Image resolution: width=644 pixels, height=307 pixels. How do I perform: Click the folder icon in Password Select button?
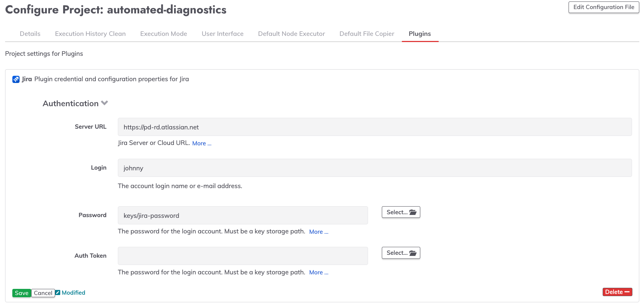[x=413, y=212]
